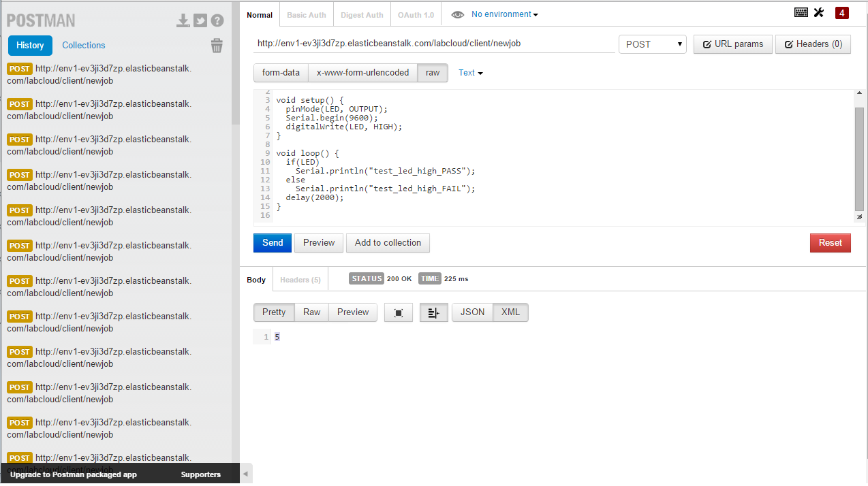Screen dimensions: 868x486
Task: Select the Basic Auth tab
Action: coord(306,14)
